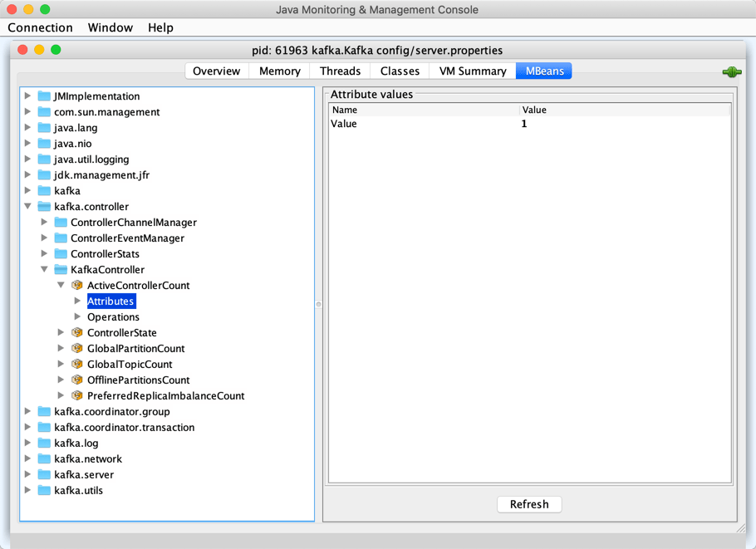Screen dimensions: 756x549
Task: Click the GlobalTopicCount MBean icon
Action: tap(76, 364)
